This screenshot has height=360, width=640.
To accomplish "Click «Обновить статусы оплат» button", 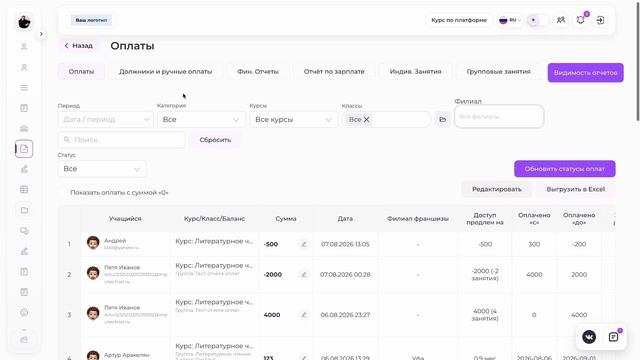I will (564, 169).
